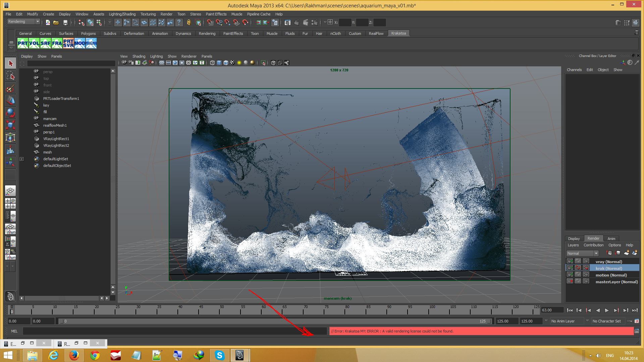The image size is (644, 362).
Task: Toggle renderable flag for motion layer
Action: click(x=570, y=275)
